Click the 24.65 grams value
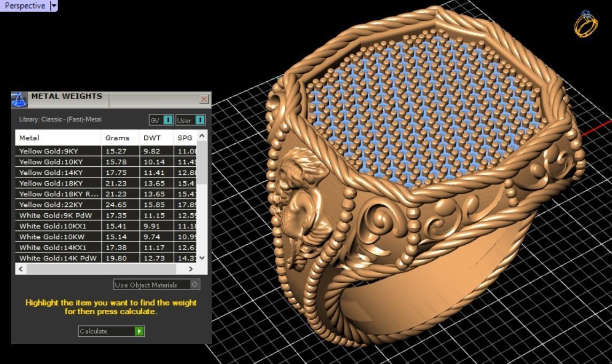This screenshot has height=364, width=612. pos(116,204)
